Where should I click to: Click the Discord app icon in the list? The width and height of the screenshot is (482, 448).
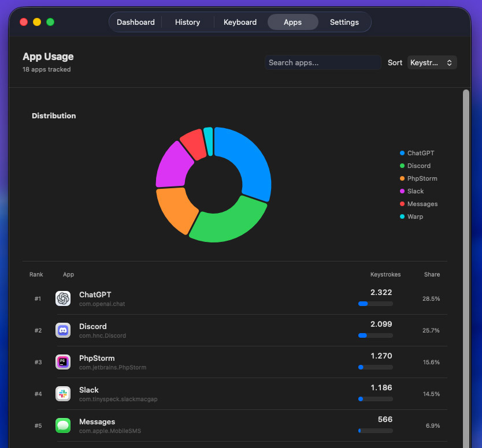63,330
